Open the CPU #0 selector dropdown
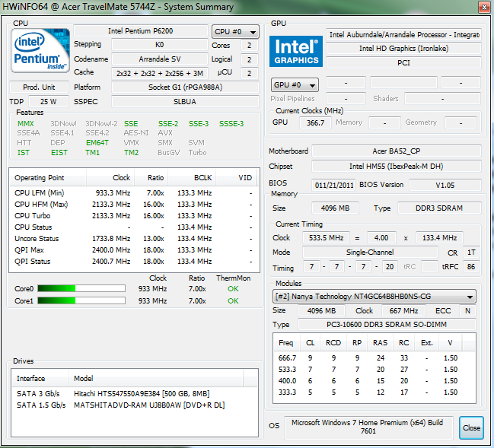The image size is (494, 448). pyautogui.click(x=235, y=32)
